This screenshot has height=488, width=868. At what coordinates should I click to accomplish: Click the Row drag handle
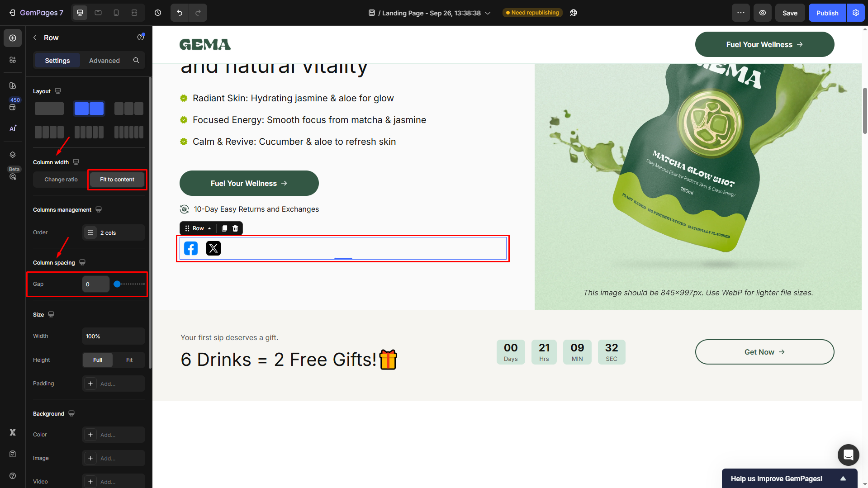(187, 228)
